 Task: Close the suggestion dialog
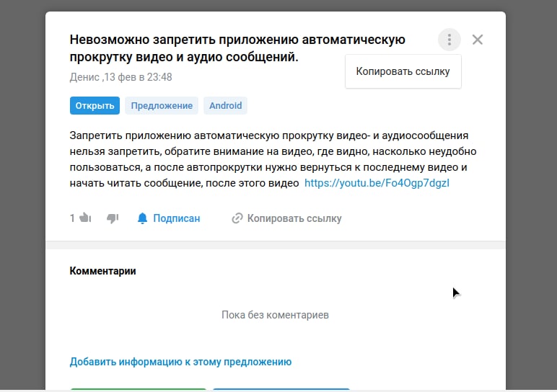pyautogui.click(x=478, y=40)
